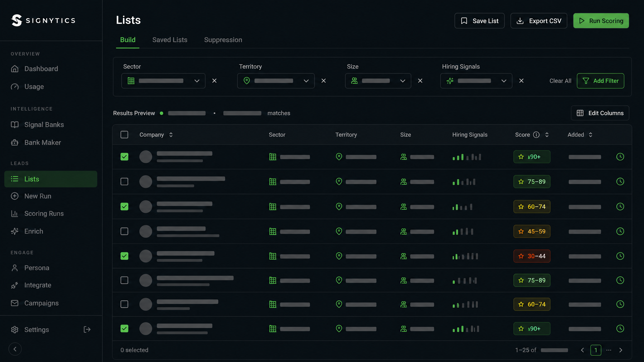Click Export CSV
This screenshot has width=644, height=362.
pyautogui.click(x=539, y=21)
